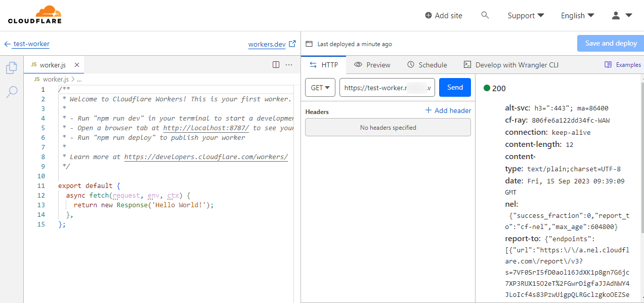Open the editor more actions ellipsis

coord(289,65)
